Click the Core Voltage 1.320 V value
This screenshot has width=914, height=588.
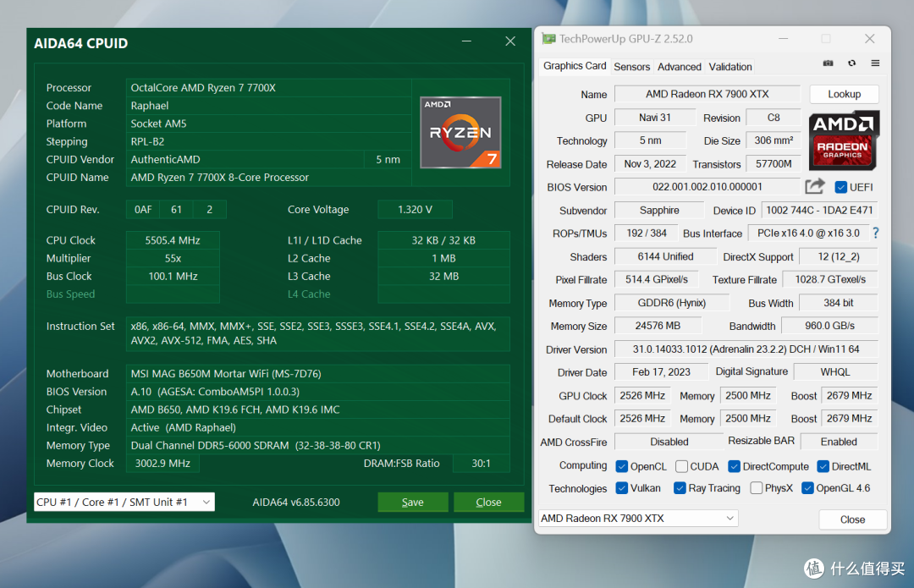pyautogui.click(x=415, y=209)
